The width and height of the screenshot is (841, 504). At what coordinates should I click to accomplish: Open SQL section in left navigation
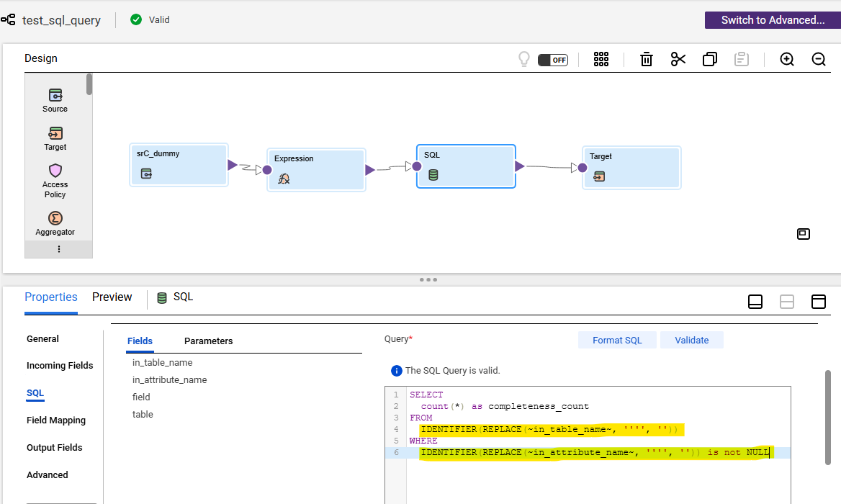pos(35,393)
